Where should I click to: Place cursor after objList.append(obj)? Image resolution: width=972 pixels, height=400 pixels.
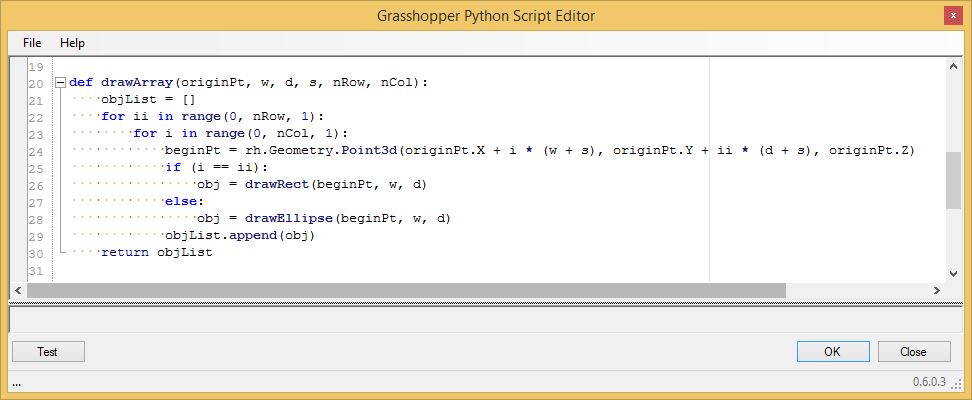[316, 236]
